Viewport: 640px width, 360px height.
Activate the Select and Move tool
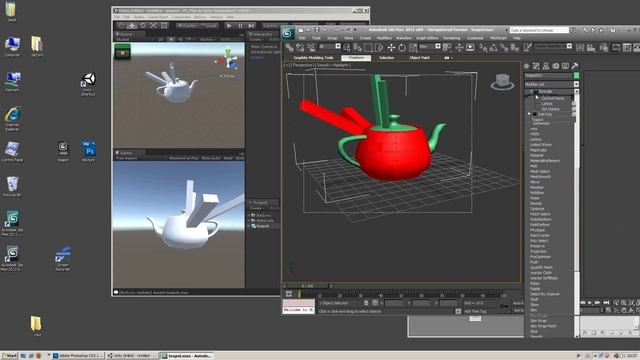click(x=391, y=48)
